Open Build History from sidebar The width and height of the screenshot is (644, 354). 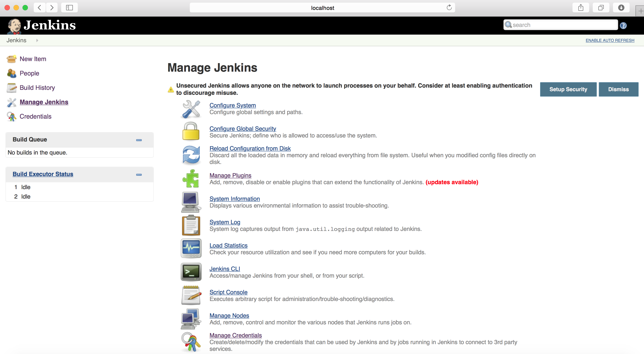pos(37,88)
